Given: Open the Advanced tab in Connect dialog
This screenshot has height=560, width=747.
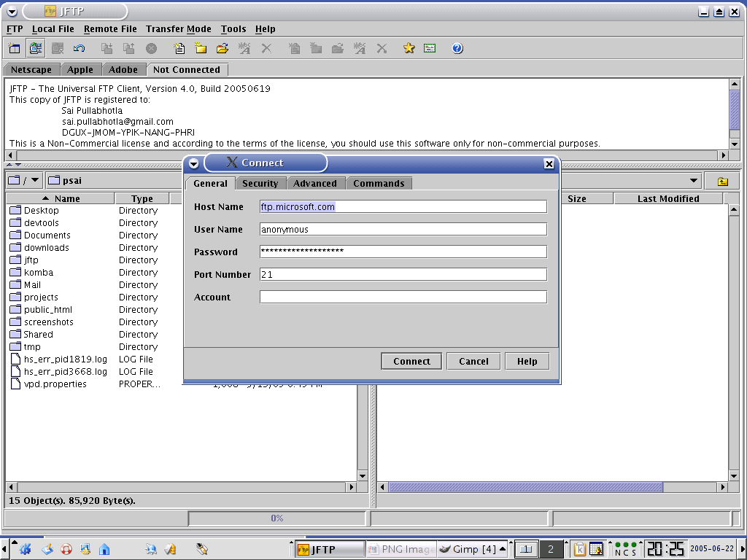Looking at the screenshot, I should click(x=315, y=183).
